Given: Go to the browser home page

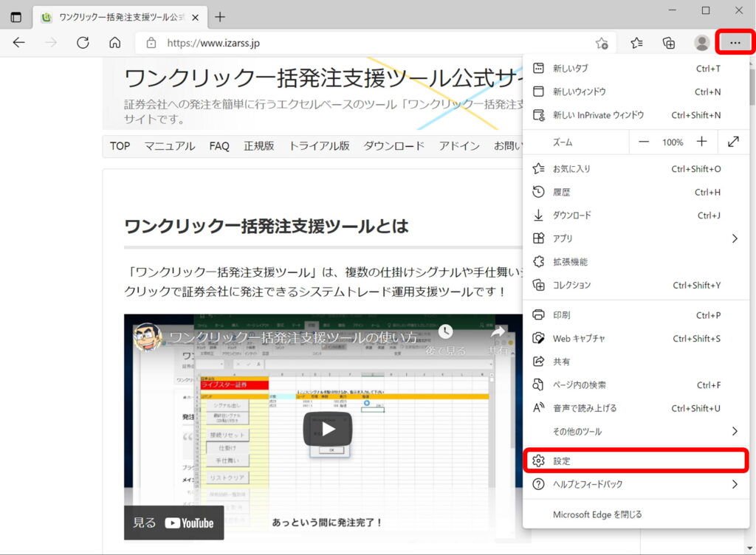Looking at the screenshot, I should [114, 43].
